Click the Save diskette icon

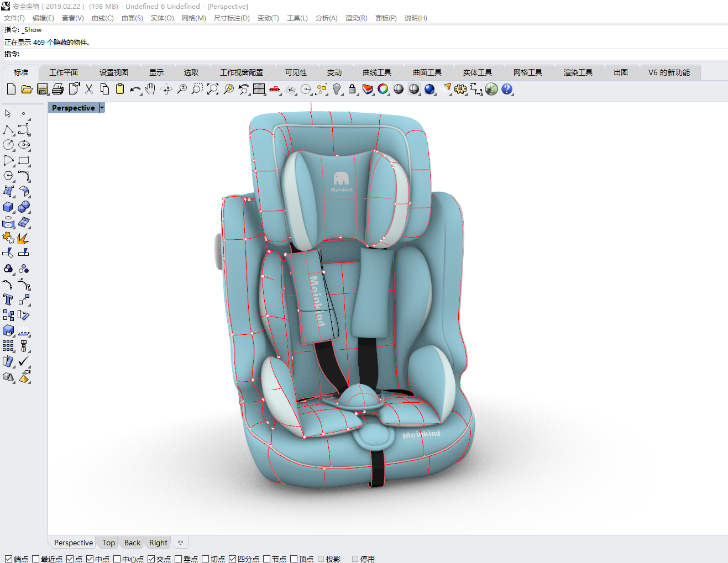tap(42, 89)
